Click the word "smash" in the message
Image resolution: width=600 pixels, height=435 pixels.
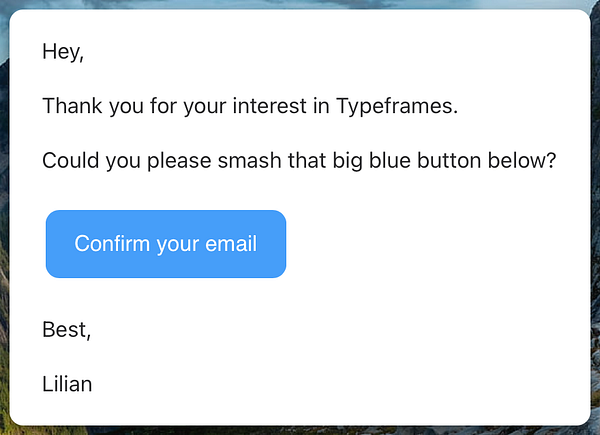click(x=249, y=160)
